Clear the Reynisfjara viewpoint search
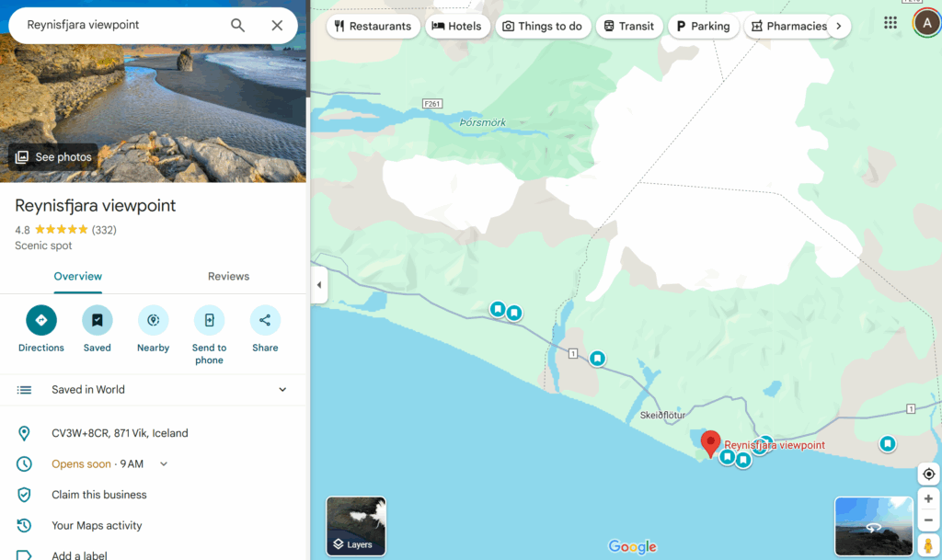This screenshot has width=942, height=560. 277,25
